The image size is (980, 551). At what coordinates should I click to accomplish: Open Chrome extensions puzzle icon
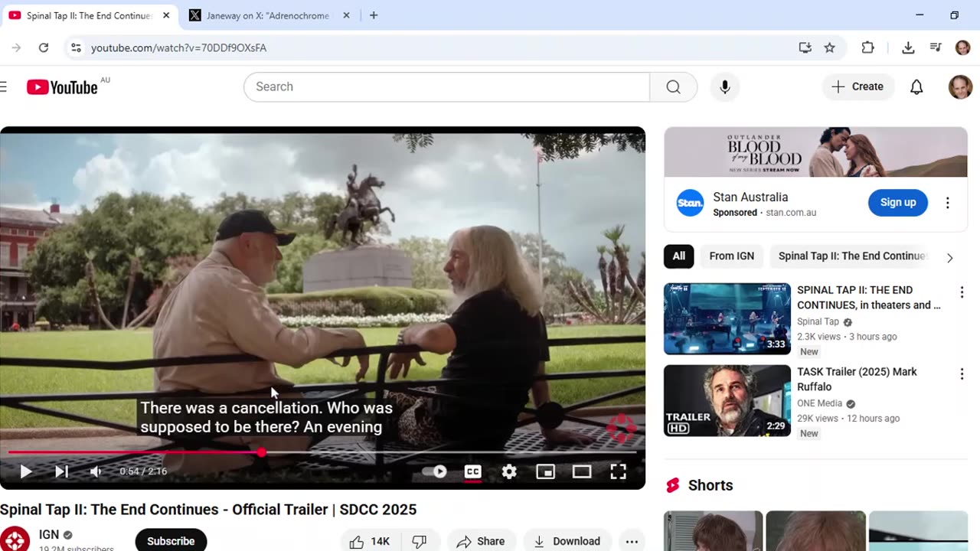867,47
